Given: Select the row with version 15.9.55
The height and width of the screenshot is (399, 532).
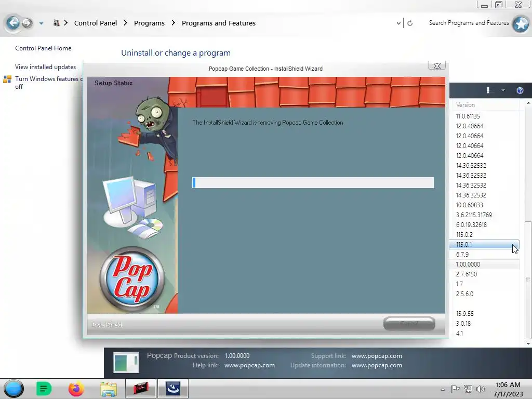Looking at the screenshot, I should (x=484, y=313).
